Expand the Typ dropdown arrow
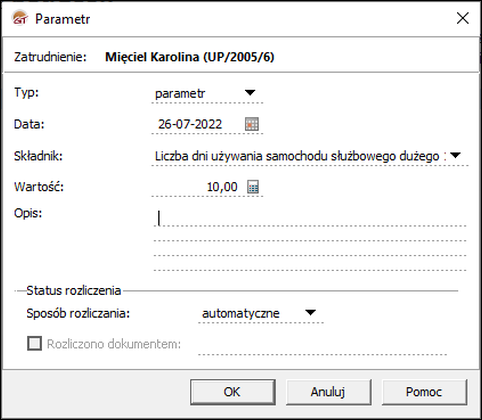Viewport: 482px width, 420px height. (x=250, y=92)
